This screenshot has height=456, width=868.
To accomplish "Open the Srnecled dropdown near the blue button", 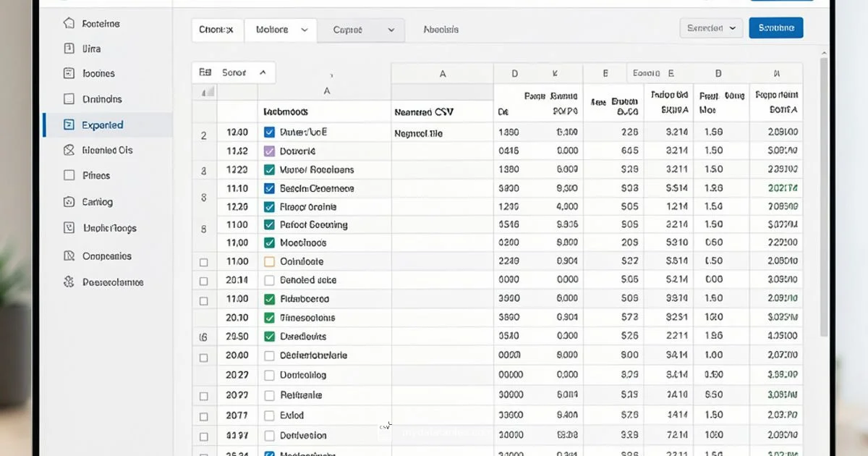I will click(x=711, y=28).
